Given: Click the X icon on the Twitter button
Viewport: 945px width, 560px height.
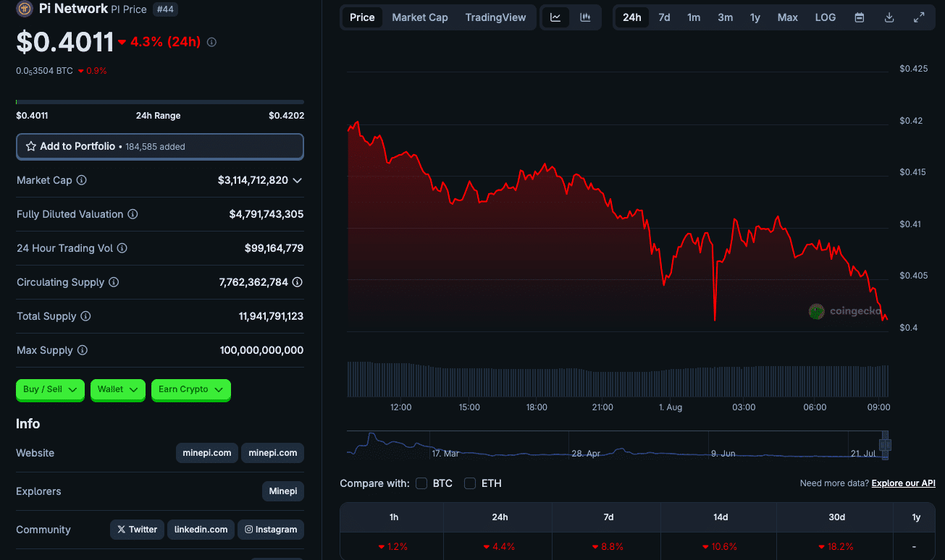Looking at the screenshot, I should coord(122,530).
